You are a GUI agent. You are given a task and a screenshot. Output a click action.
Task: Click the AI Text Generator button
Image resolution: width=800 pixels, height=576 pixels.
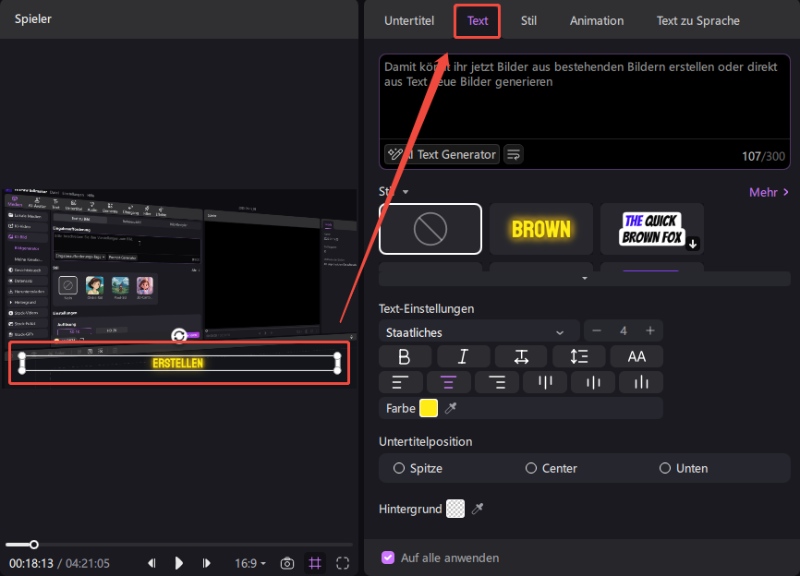[442, 154]
